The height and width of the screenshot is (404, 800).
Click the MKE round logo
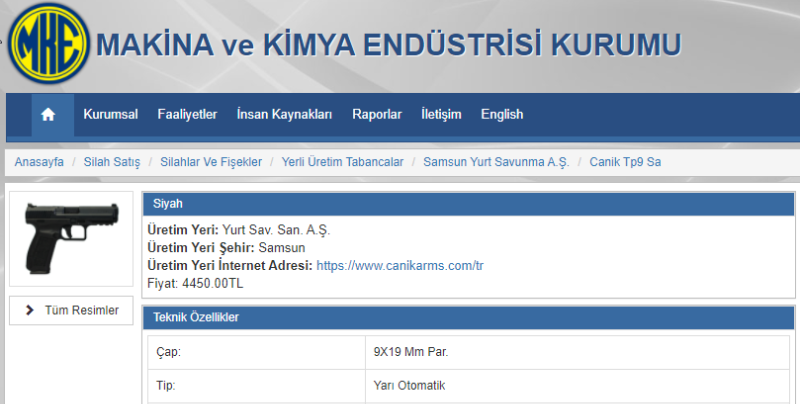[49, 43]
